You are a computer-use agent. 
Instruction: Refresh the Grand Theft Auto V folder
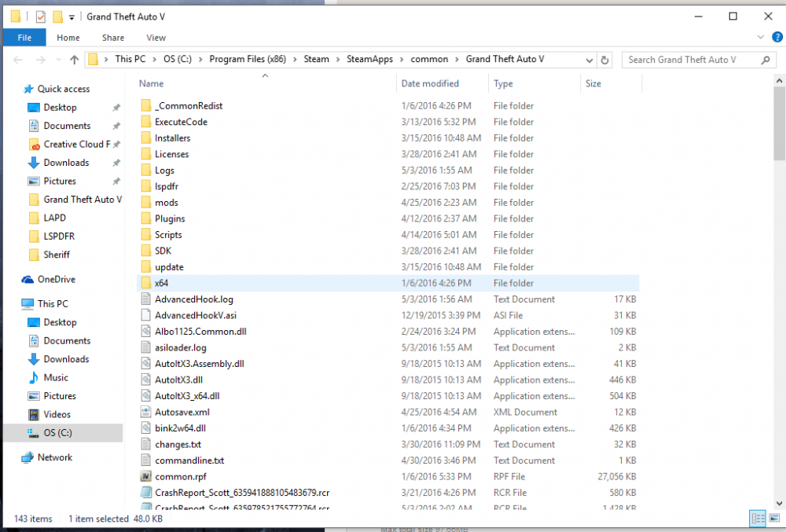coord(605,60)
